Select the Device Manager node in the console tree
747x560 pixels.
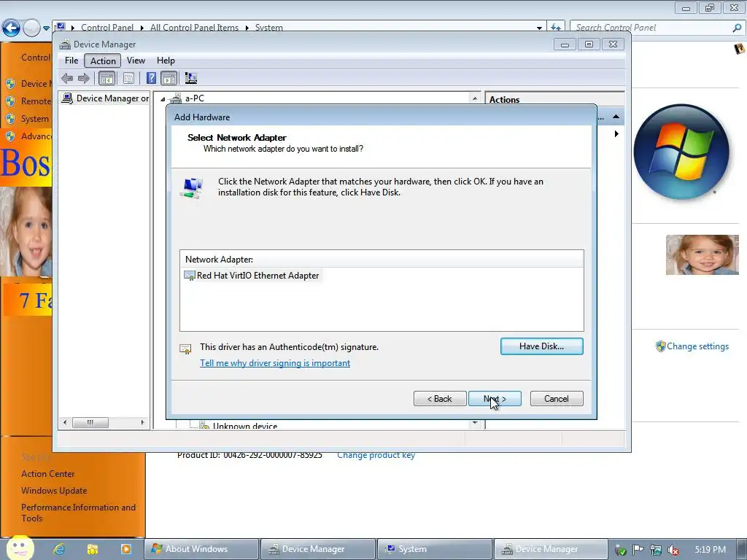[x=106, y=98]
